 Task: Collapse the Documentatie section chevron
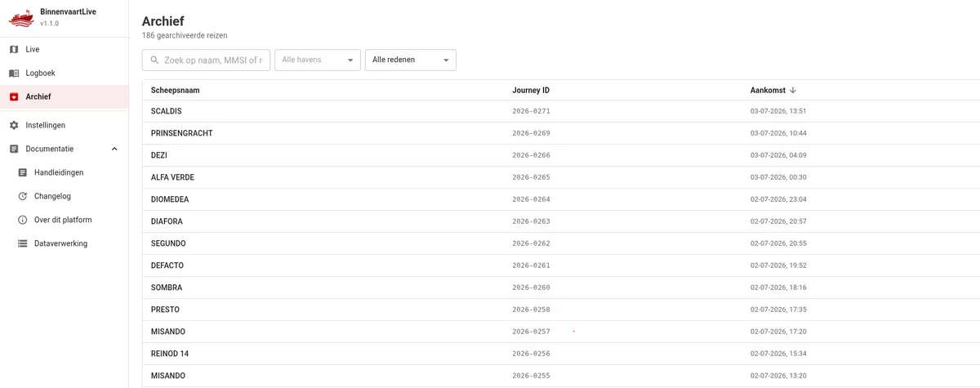(x=114, y=149)
